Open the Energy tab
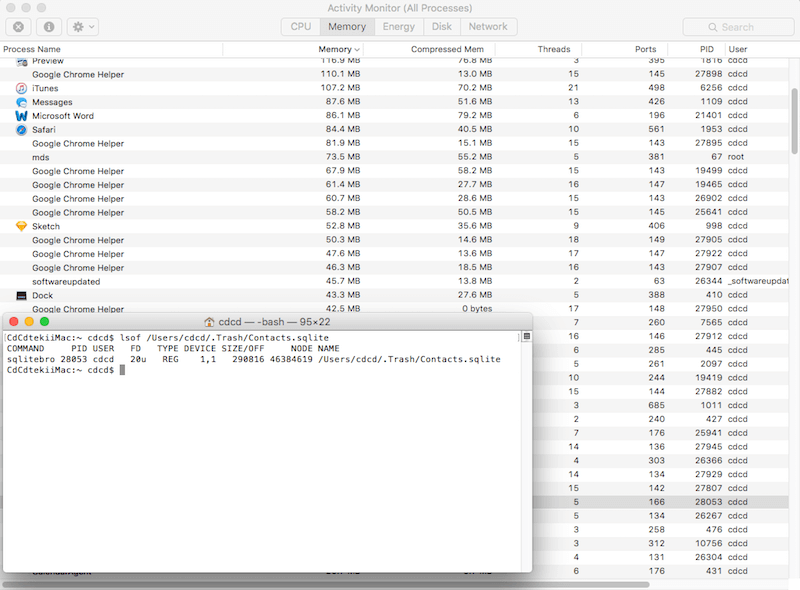The width and height of the screenshot is (800, 590). point(398,27)
